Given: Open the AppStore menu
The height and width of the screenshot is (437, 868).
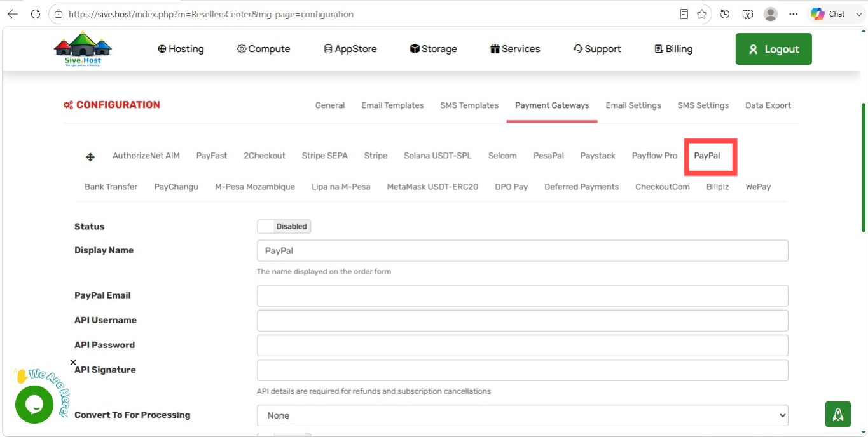Looking at the screenshot, I should tap(350, 49).
